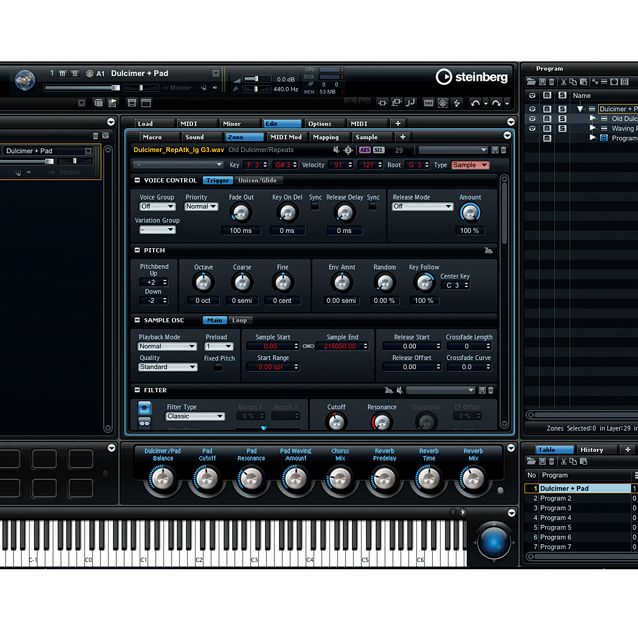Open the Loop page of Sample Osc

coord(240,321)
